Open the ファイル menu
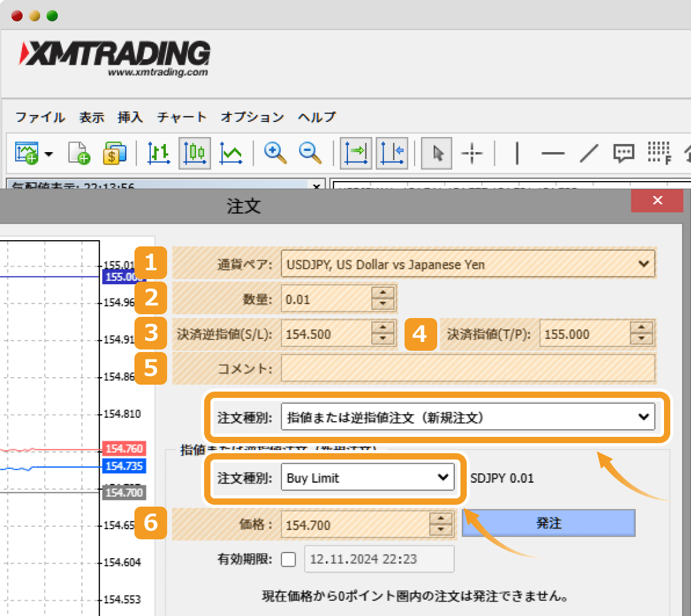Screen dimensions: 691x616 click(40, 117)
